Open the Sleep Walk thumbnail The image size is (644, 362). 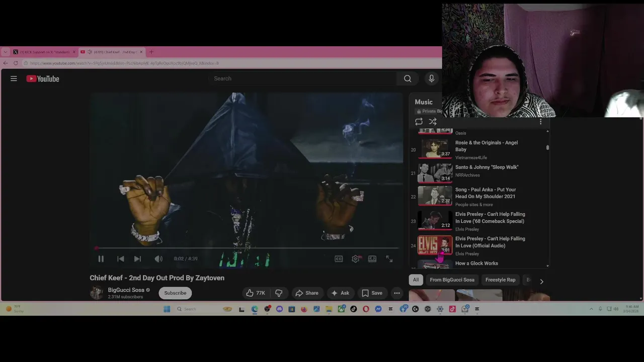pyautogui.click(x=435, y=173)
